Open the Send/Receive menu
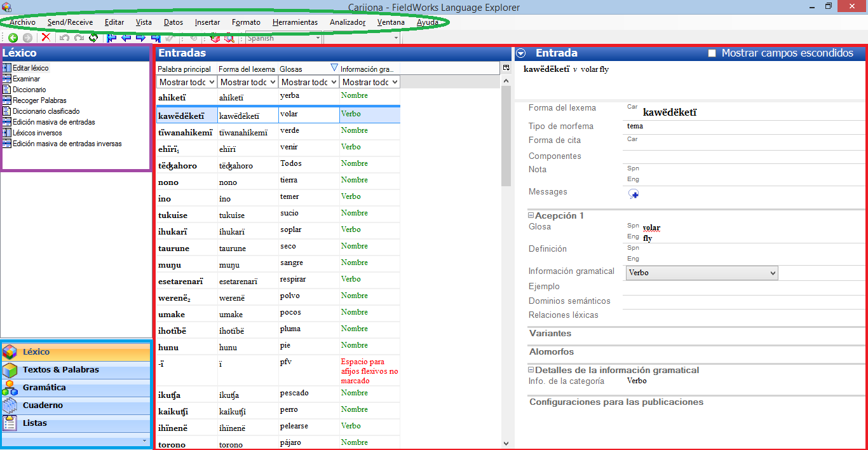This screenshot has height=450, width=868. pos(70,22)
